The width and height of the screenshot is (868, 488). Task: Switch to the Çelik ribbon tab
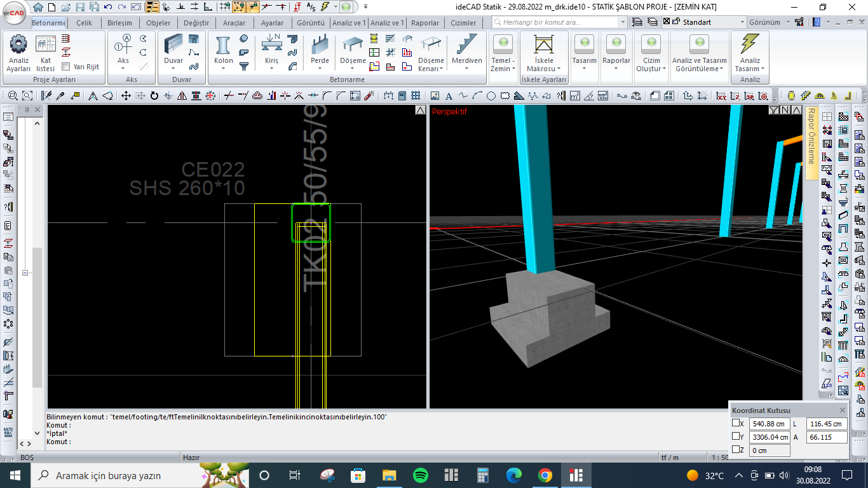(84, 23)
